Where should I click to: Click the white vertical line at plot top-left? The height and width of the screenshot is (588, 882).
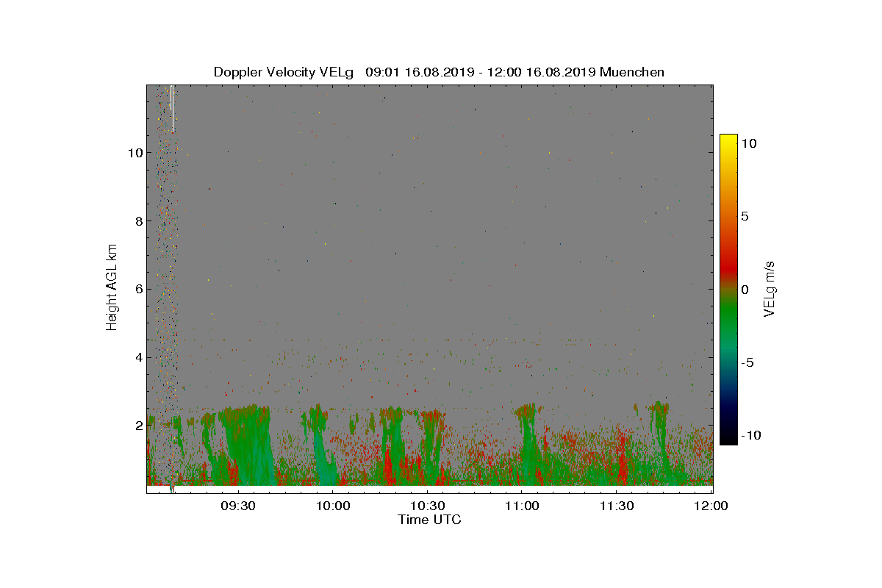[172, 108]
